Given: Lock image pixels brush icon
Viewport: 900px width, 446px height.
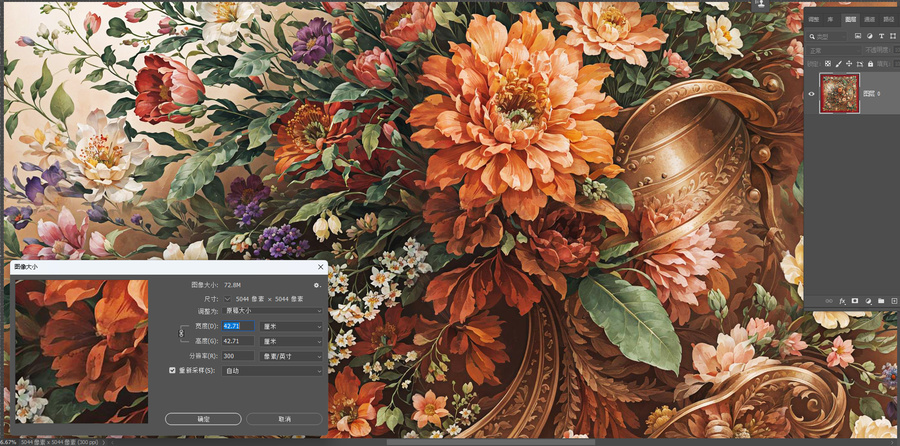Looking at the screenshot, I should (x=838, y=64).
